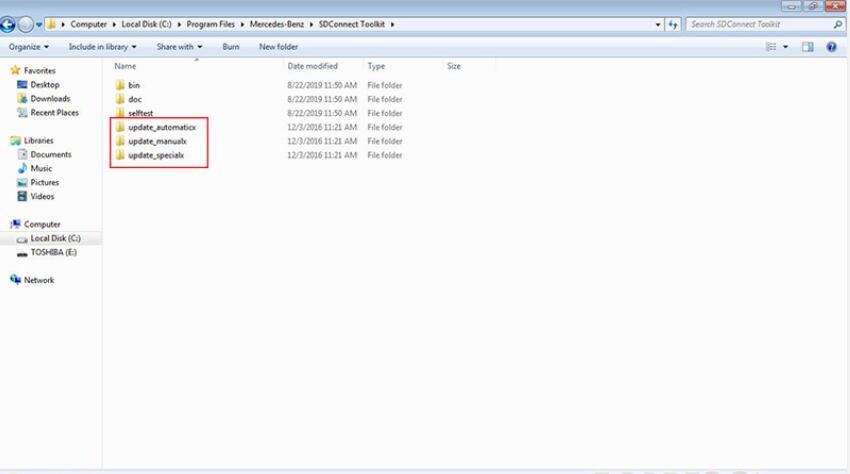This screenshot has height=474, width=850.
Task: Open Music library
Action: (41, 169)
